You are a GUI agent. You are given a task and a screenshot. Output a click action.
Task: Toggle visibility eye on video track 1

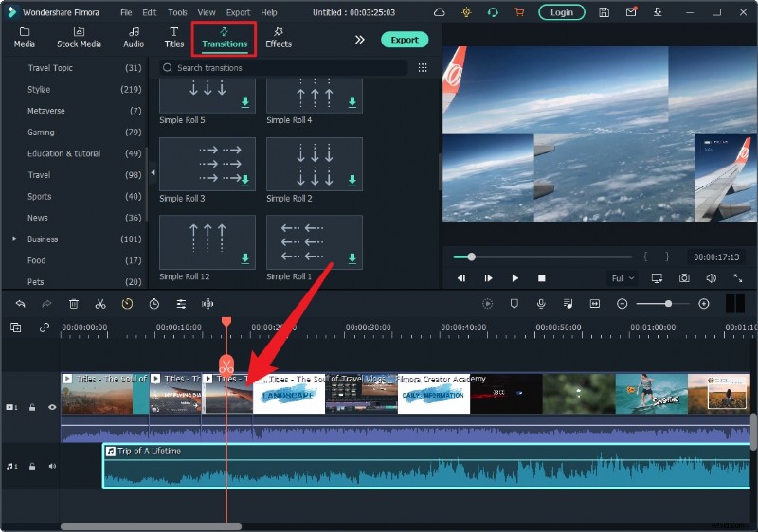tap(52, 407)
